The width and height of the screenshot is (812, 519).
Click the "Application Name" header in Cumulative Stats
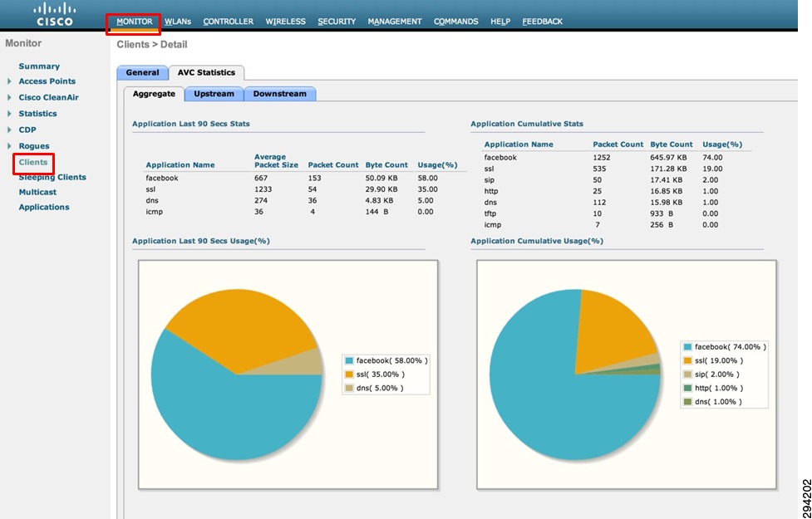[x=519, y=144]
